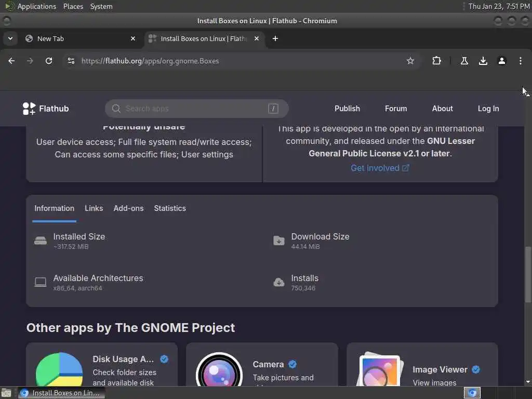Open the Forum link
The height and width of the screenshot is (399, 532).
click(x=395, y=109)
